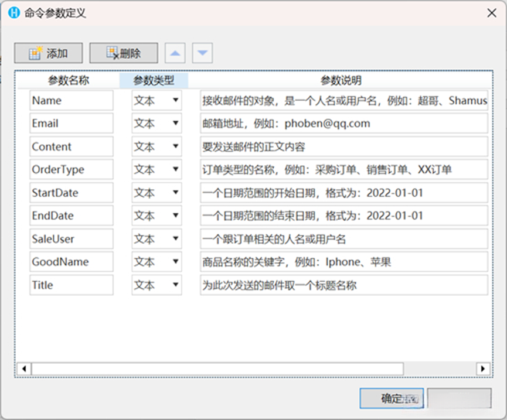Click the 参数说明 column header
The width and height of the screenshot is (507, 420).
[341, 80]
